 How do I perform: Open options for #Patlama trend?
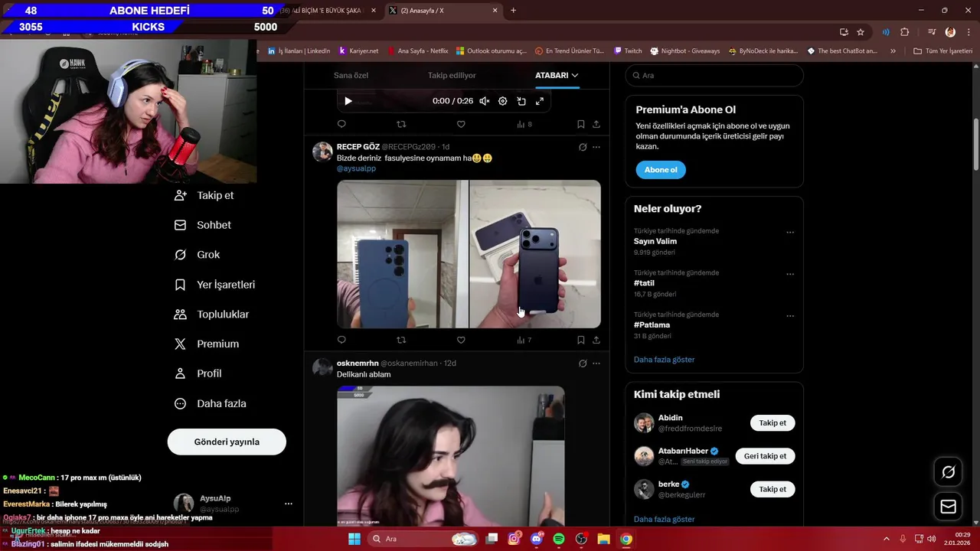[x=790, y=315]
